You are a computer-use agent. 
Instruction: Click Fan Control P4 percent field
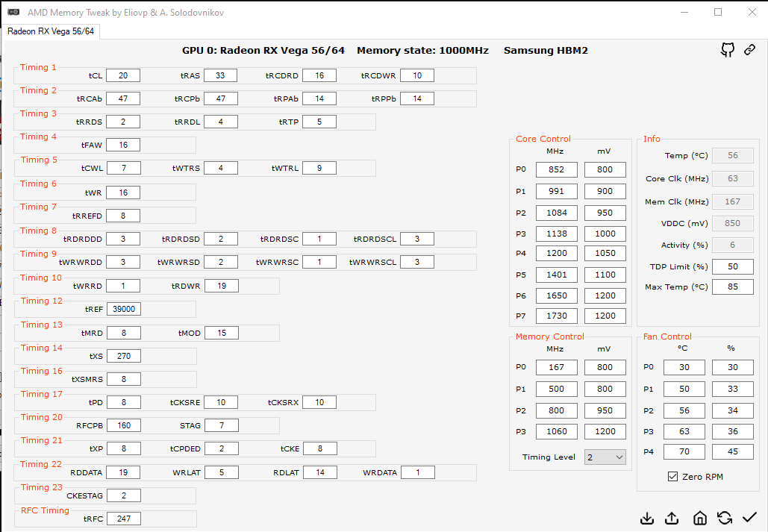[x=733, y=451]
